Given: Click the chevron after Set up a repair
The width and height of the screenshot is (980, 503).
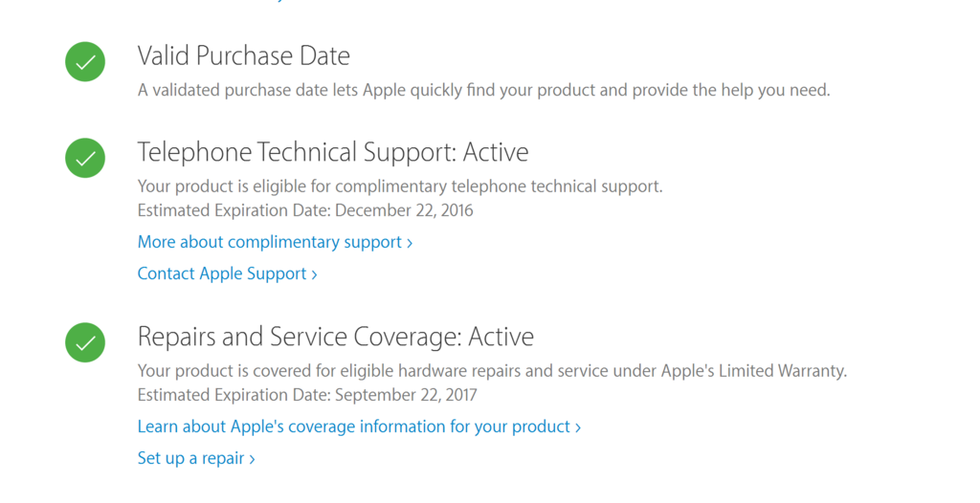Looking at the screenshot, I should point(252,459).
